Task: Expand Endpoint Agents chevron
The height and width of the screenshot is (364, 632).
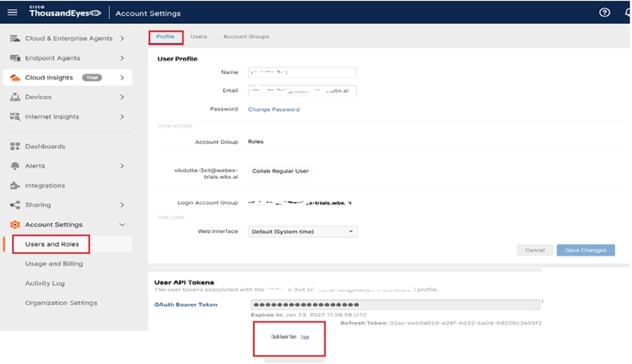Action: click(x=122, y=58)
